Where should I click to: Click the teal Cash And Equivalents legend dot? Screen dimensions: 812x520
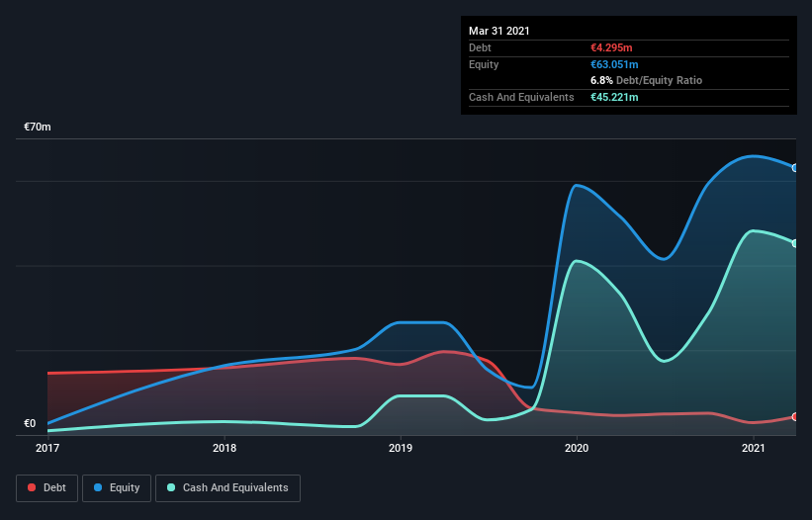[x=171, y=487]
